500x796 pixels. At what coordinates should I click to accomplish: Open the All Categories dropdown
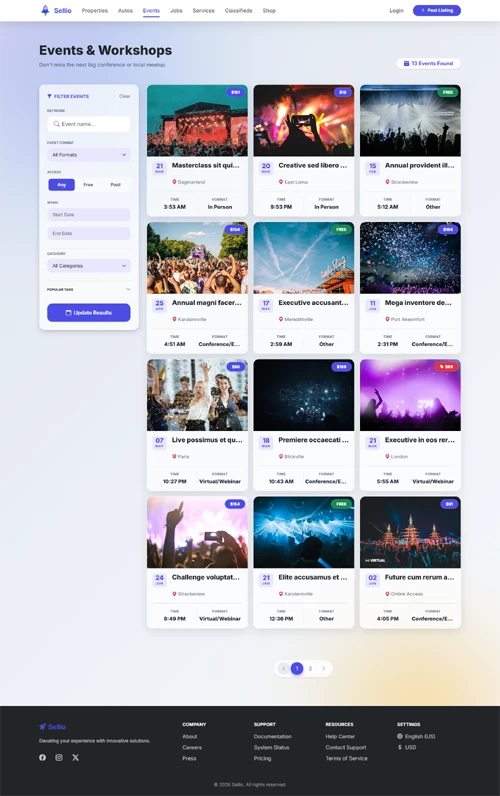[89, 266]
